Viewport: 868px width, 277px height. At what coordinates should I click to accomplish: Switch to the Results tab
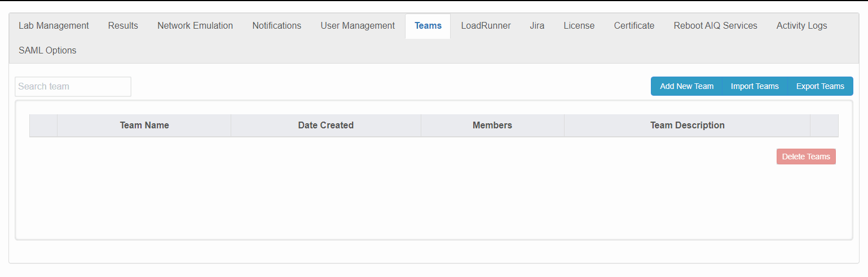123,26
